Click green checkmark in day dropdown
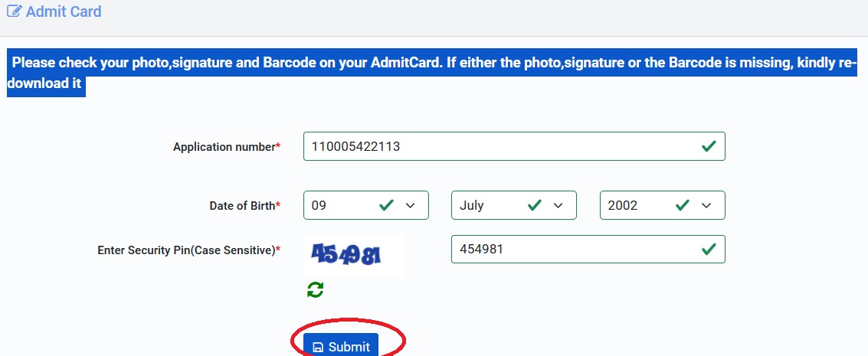Screen dimensions: 868x356 (386, 205)
